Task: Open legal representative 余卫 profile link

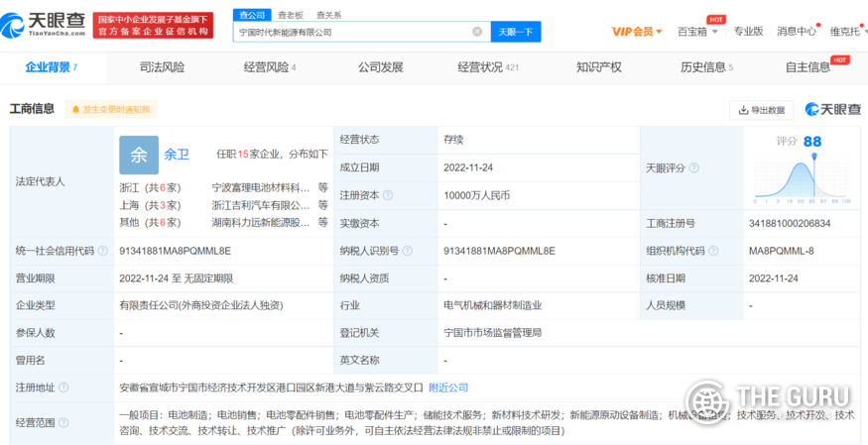Action: coord(176,155)
